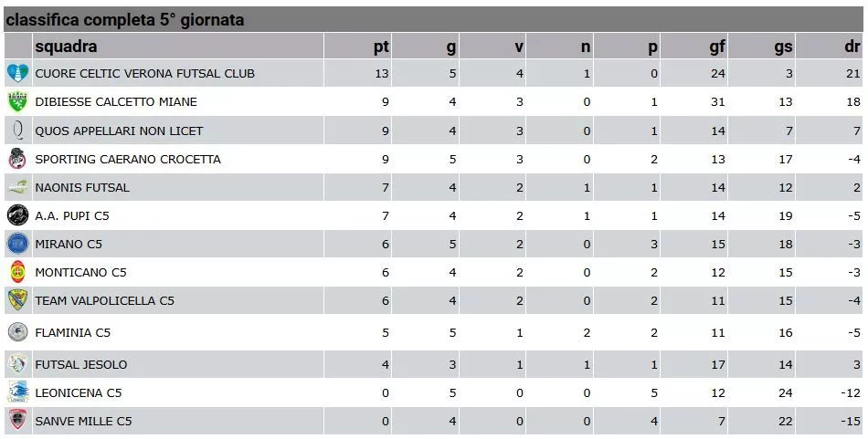Sort table by the pt column header

point(381,47)
